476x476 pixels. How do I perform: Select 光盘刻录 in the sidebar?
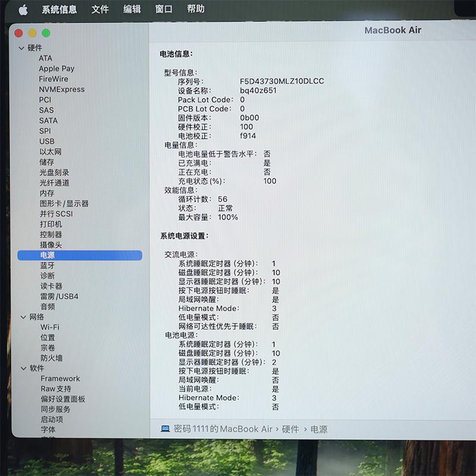point(54,173)
